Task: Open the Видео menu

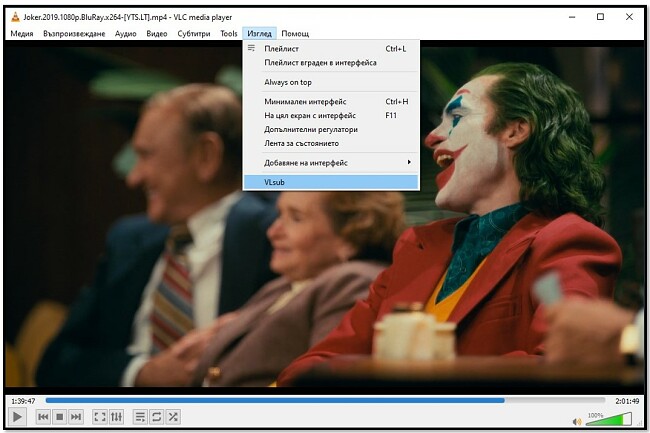Action: pyautogui.click(x=157, y=34)
